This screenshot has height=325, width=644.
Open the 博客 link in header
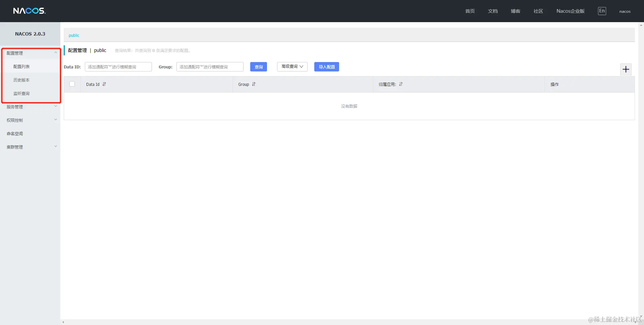point(516,11)
